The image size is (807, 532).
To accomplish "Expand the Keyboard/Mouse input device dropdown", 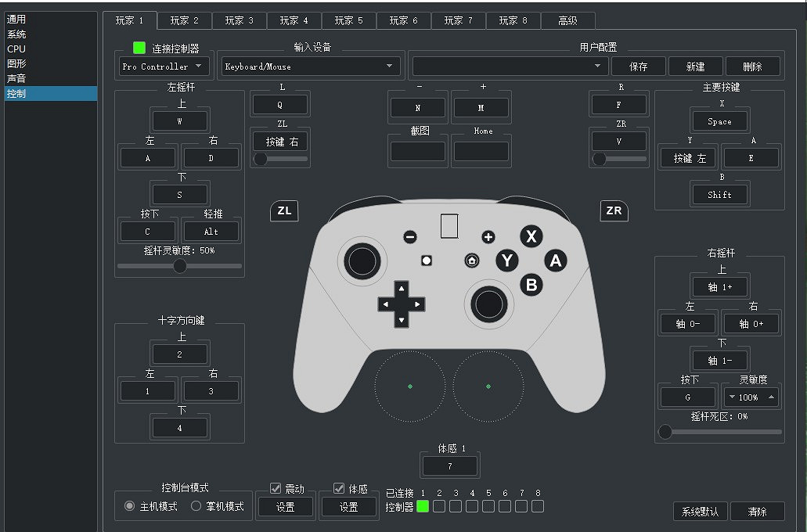I will [309, 66].
